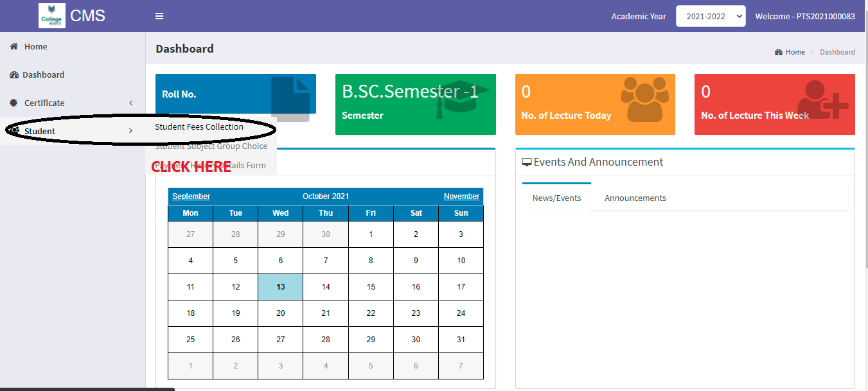Image resolution: width=868 pixels, height=391 pixels.
Task: Switch to the Announcements tab
Action: 635,198
